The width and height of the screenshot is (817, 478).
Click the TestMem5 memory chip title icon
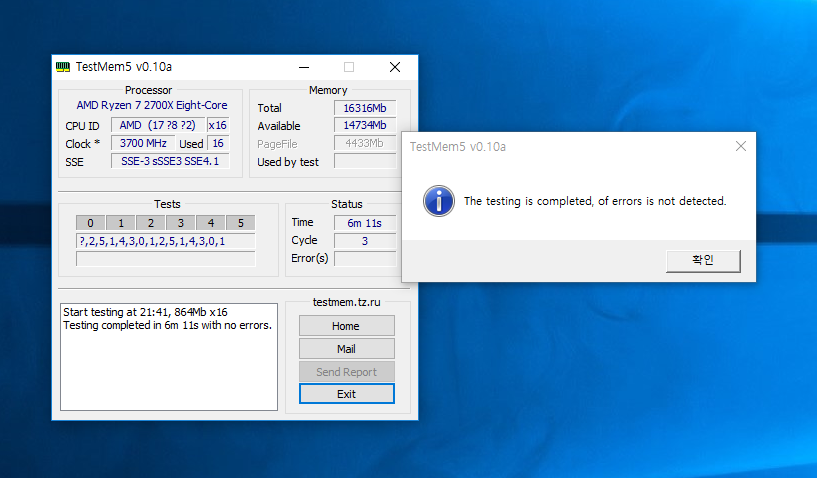(x=63, y=67)
